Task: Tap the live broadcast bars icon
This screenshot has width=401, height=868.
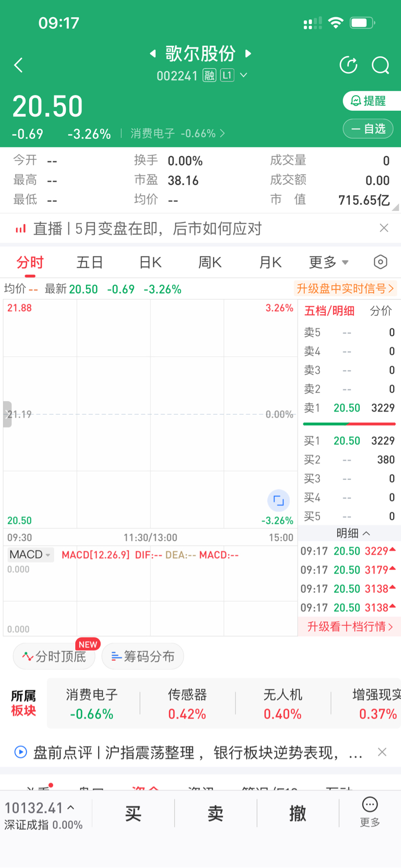Action: coord(20,229)
